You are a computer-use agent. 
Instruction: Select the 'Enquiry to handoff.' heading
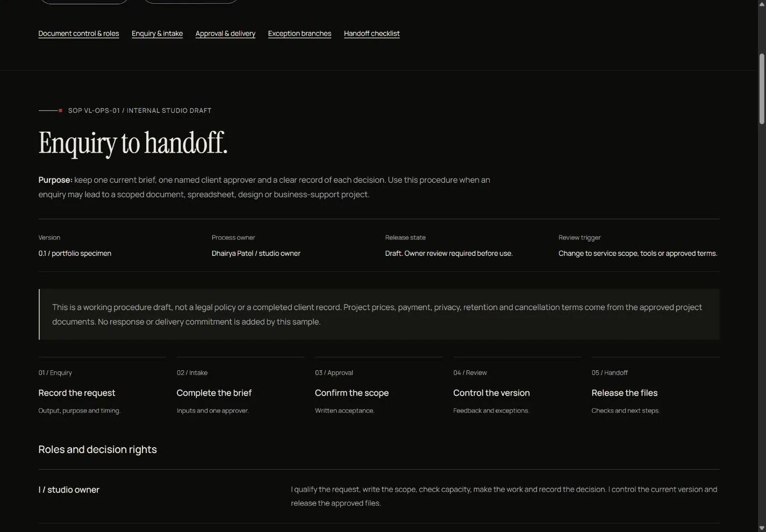coord(133,143)
